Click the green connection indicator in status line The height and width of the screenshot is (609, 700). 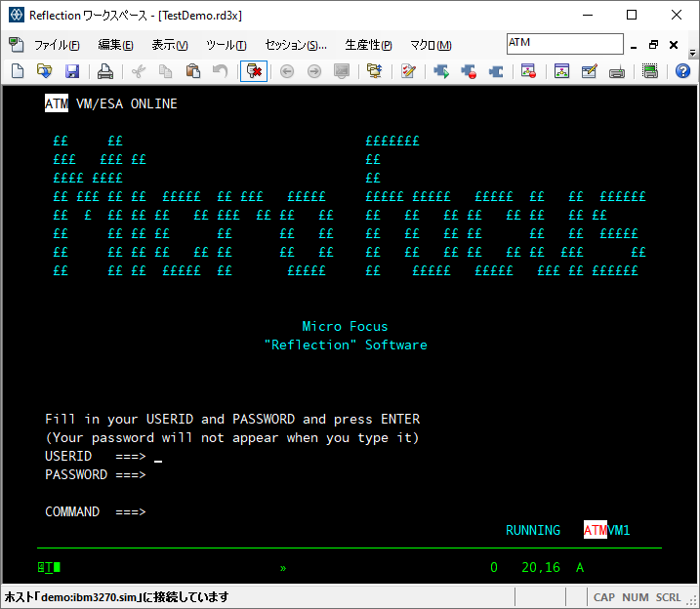(x=49, y=567)
